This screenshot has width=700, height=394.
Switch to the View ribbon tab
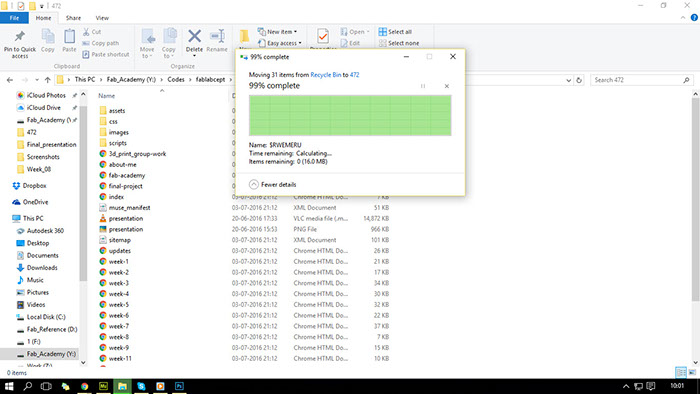point(102,18)
